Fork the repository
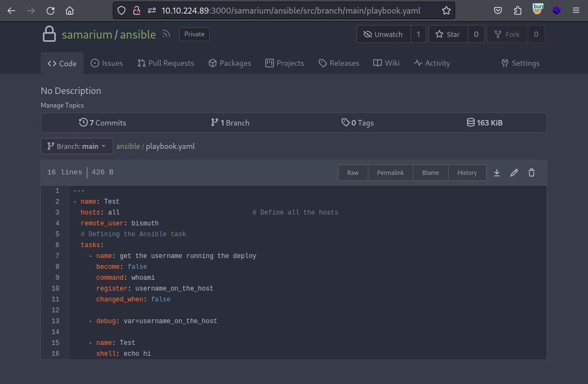The width and height of the screenshot is (588, 384). click(507, 34)
